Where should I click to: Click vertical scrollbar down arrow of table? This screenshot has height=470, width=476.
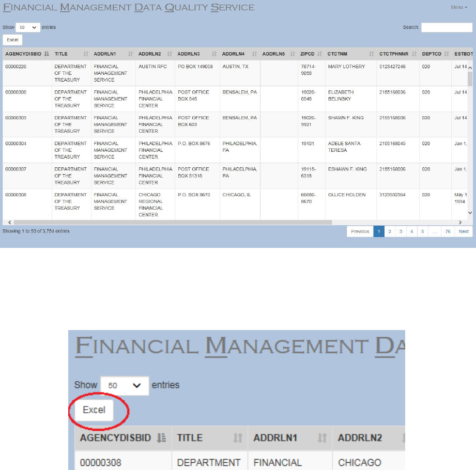coord(470,213)
